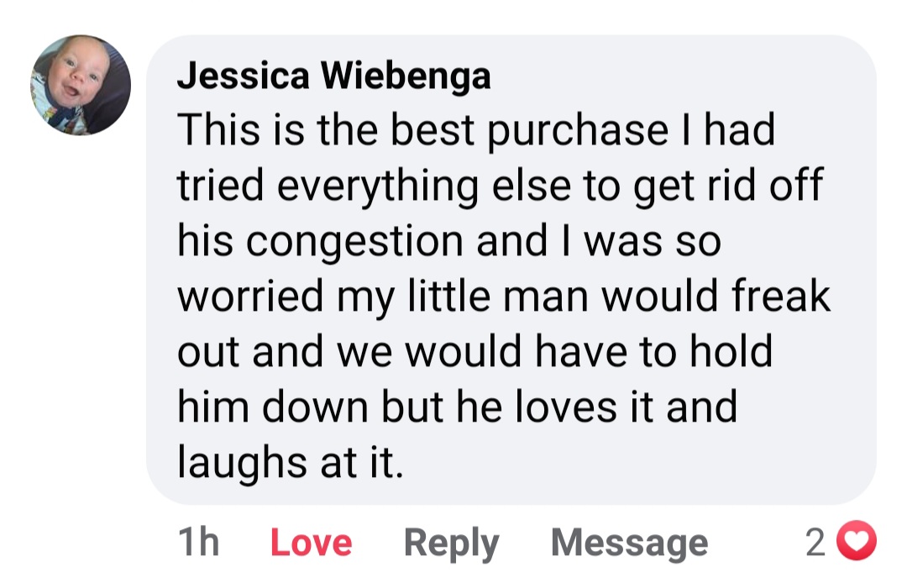The width and height of the screenshot is (907, 588).
Task: Click the words "rid off" in the comment
Action: [x=762, y=186]
